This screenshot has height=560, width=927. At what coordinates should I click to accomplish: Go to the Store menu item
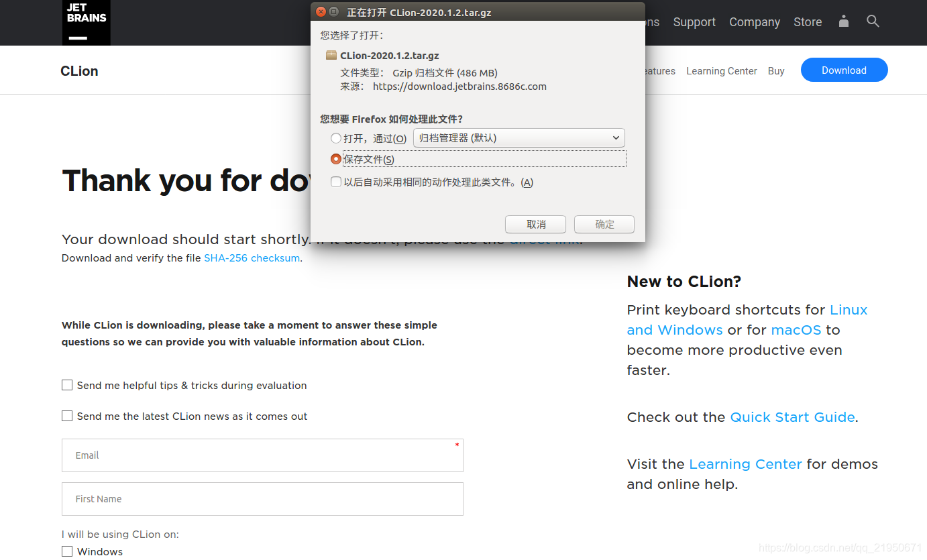[808, 22]
